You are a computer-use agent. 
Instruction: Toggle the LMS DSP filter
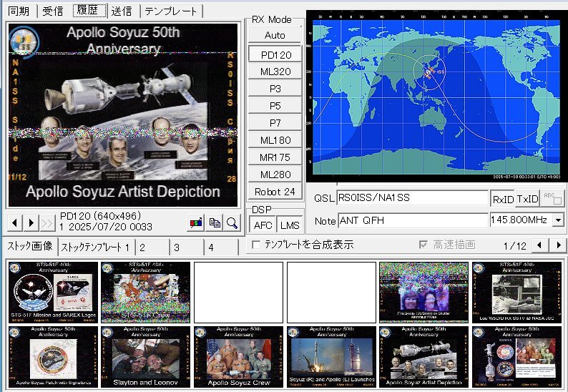[x=290, y=225]
